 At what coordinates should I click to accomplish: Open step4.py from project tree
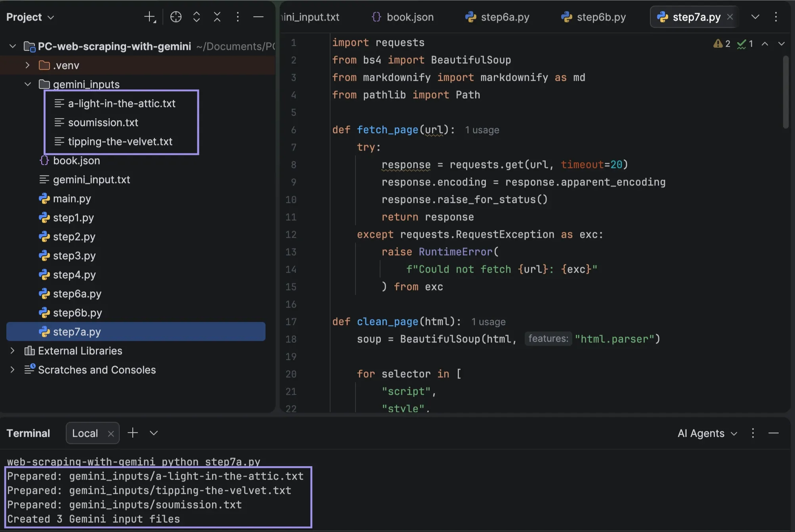tap(74, 275)
